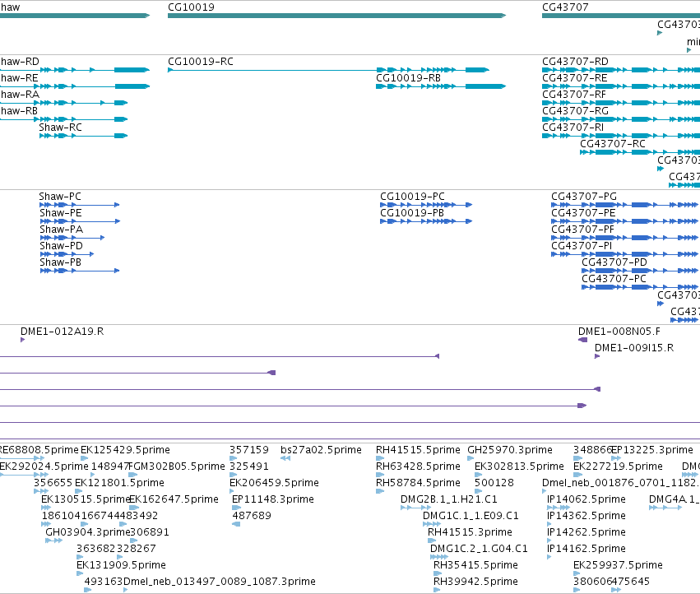
Task: Open the CG10019-PC protein feature
Action: pos(426,205)
